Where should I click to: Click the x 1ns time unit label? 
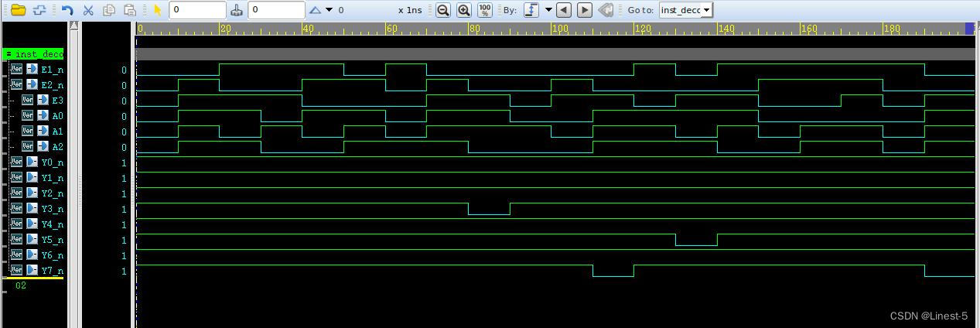click(x=410, y=10)
